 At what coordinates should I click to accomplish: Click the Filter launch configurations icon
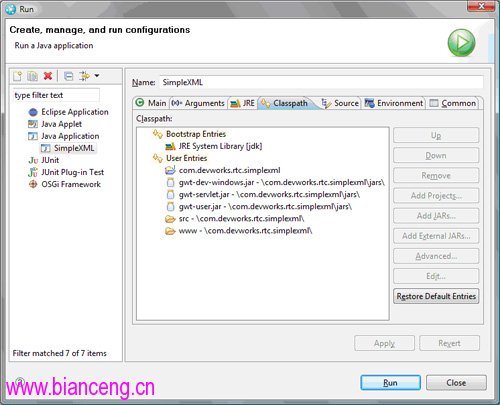[x=84, y=76]
